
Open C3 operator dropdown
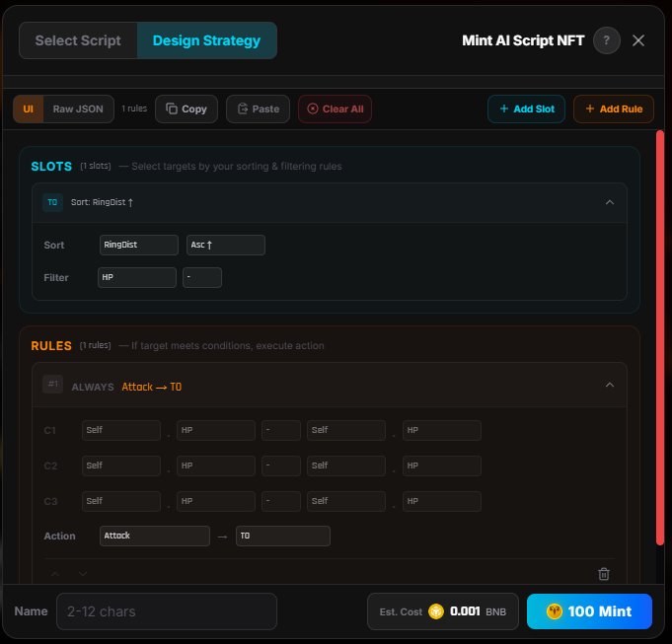281,501
